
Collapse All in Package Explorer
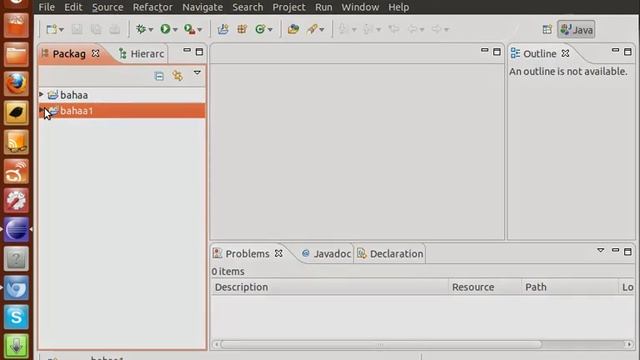click(x=159, y=76)
